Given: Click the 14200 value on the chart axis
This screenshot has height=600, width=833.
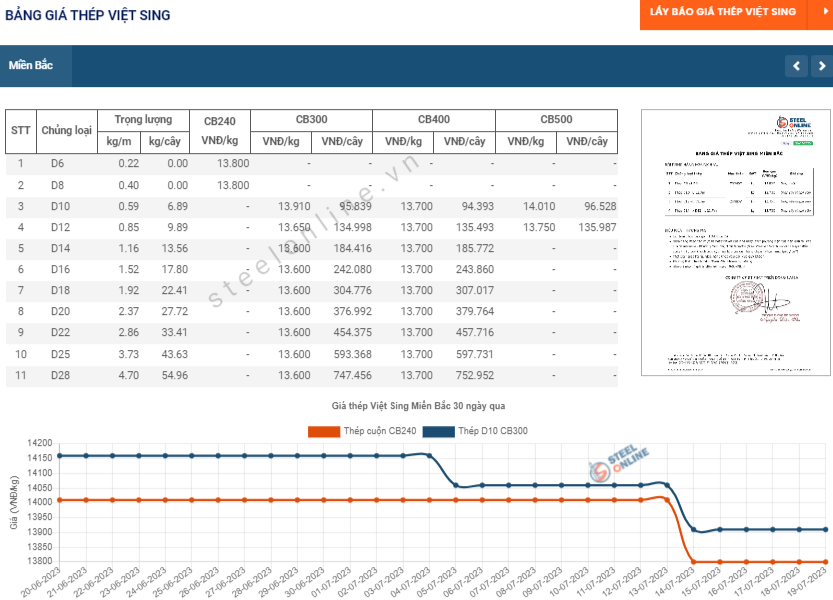Looking at the screenshot, I should (x=40, y=443).
